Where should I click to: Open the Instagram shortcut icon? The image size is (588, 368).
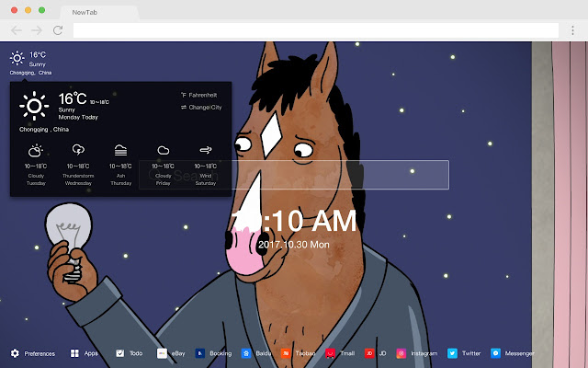[401, 353]
